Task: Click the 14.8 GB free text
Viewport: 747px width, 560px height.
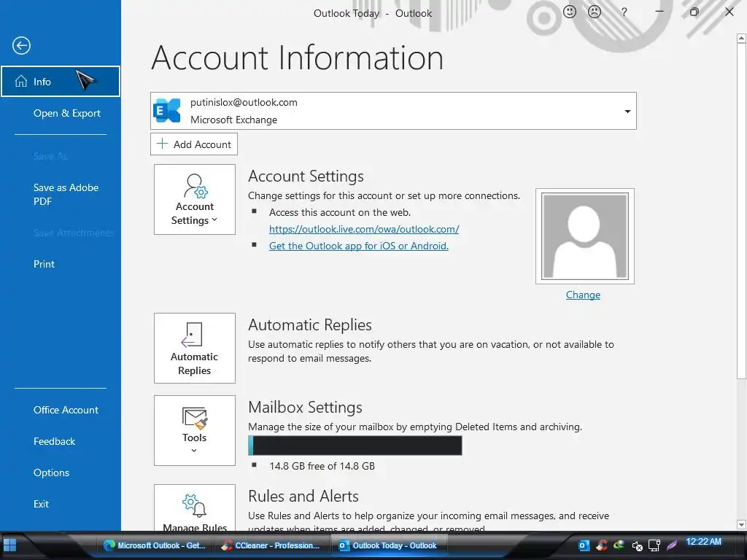Action: tap(322, 466)
